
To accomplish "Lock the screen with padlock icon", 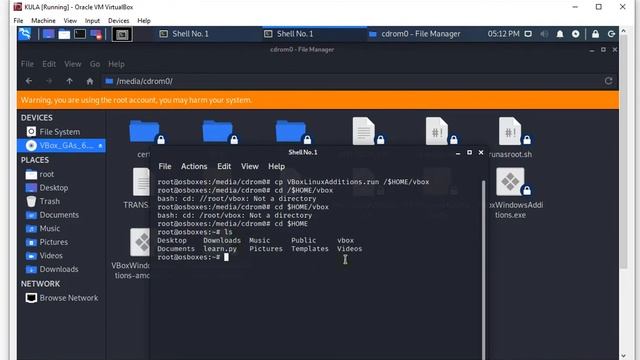I will click(x=596, y=34).
